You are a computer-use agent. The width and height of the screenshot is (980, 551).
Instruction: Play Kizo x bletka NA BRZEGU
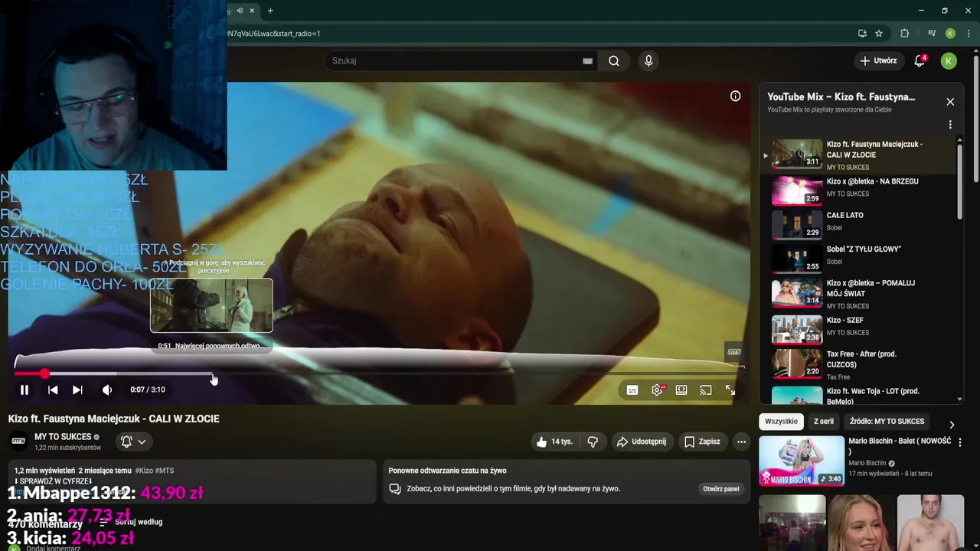[857, 191]
